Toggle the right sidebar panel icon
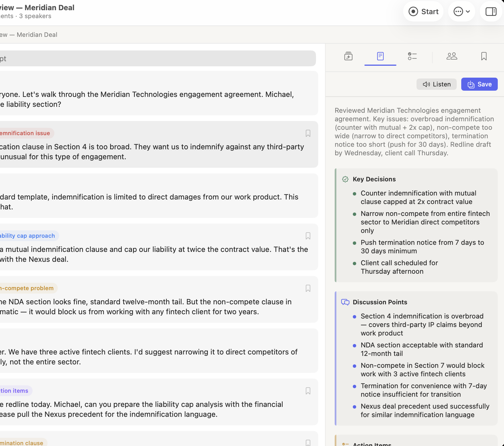This screenshot has width=504, height=446. point(491,12)
